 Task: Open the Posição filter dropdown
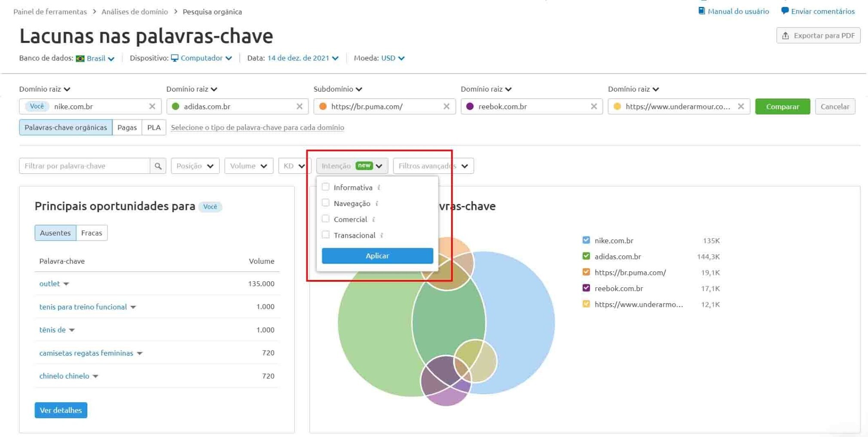(x=195, y=166)
